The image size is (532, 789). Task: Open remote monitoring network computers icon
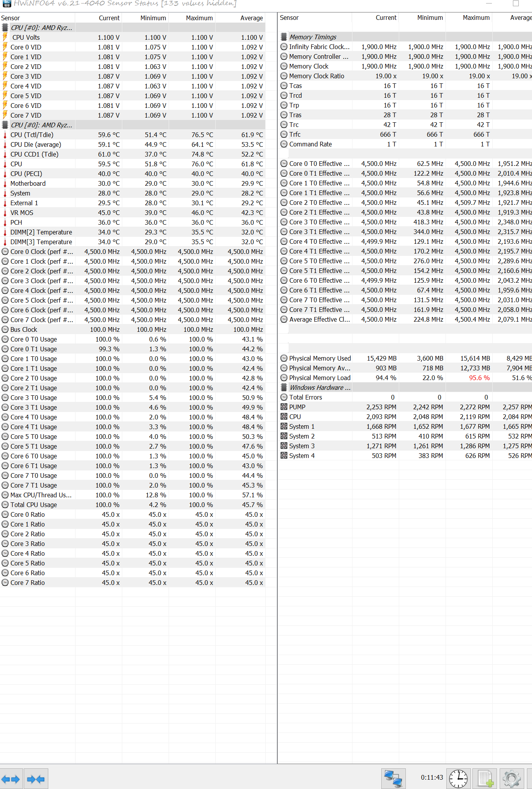point(393,778)
